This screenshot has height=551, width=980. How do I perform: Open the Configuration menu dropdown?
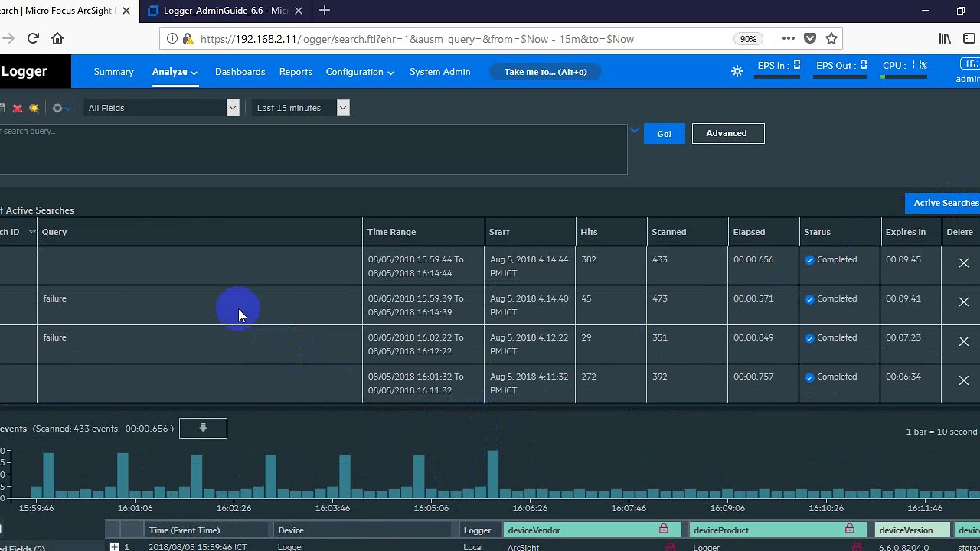tap(360, 72)
